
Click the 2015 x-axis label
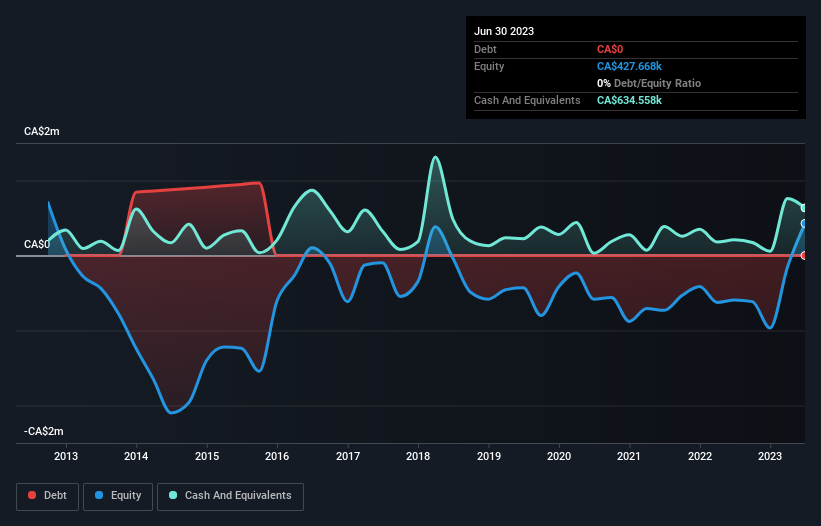(207, 456)
